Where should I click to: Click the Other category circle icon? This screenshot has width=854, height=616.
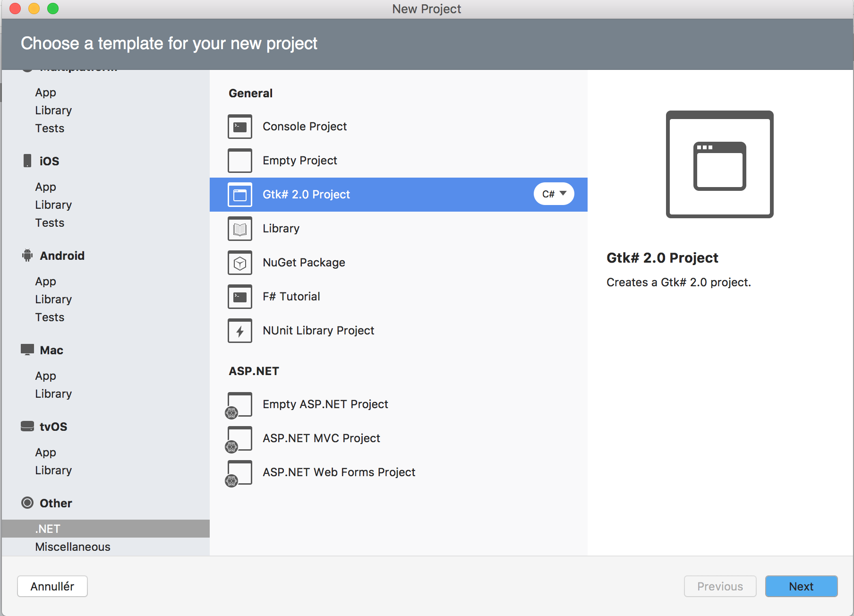click(x=27, y=503)
